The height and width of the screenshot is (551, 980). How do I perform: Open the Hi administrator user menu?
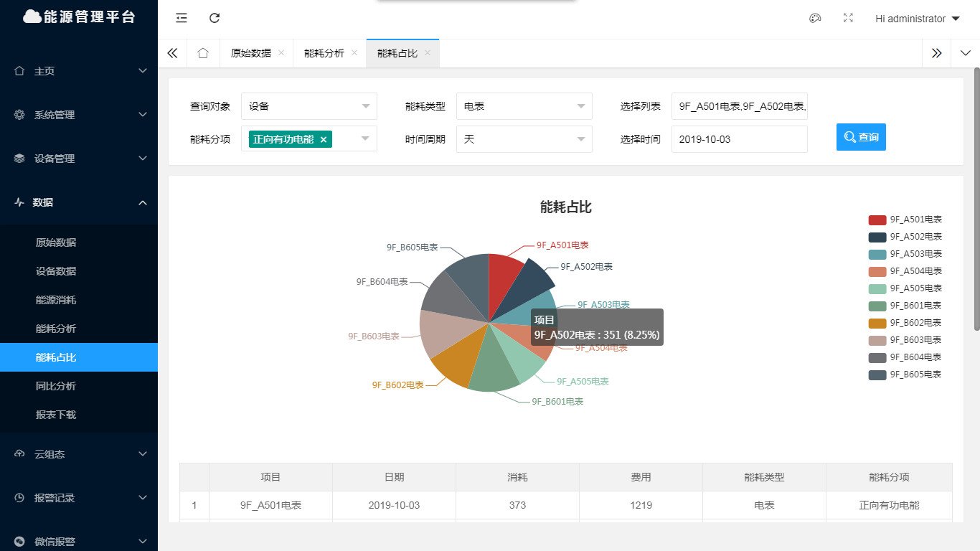pyautogui.click(x=917, y=19)
